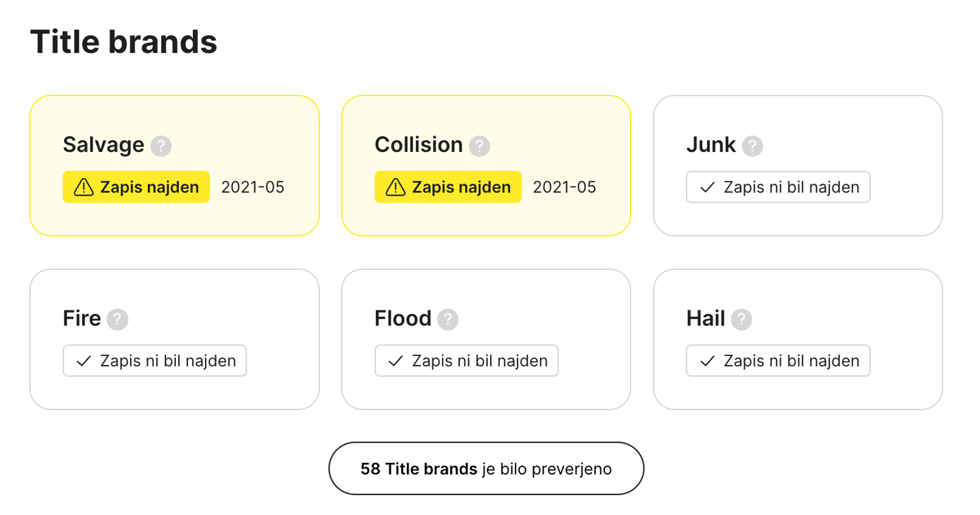Click the checkmark in the Flood badge
The height and width of the screenshot is (515, 980).
coord(395,361)
